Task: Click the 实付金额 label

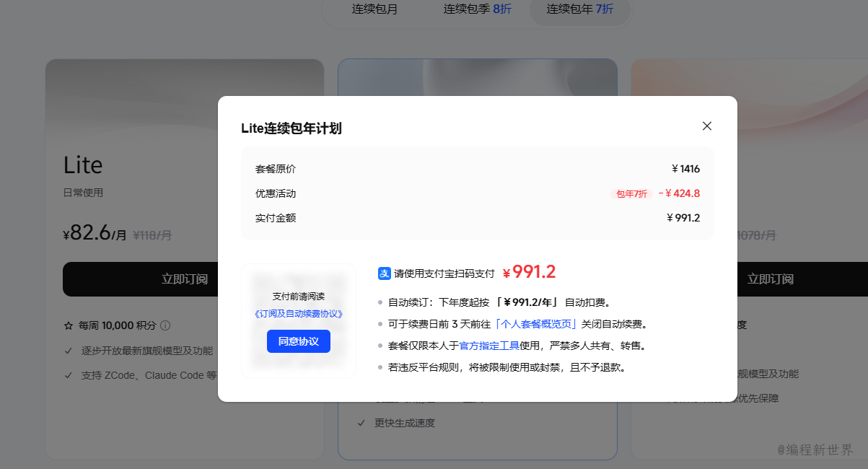Action: point(276,218)
